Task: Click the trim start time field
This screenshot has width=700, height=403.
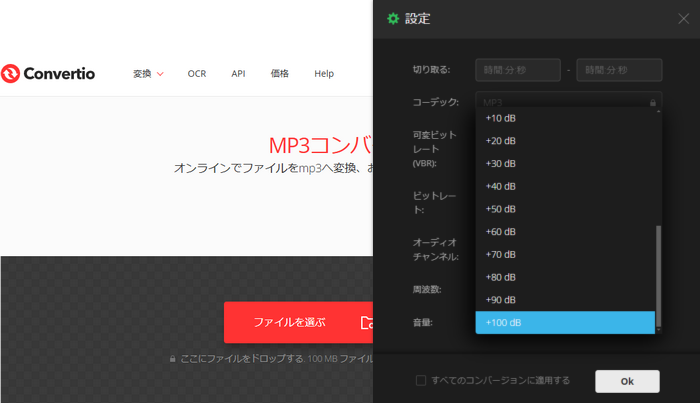Action: 517,69
